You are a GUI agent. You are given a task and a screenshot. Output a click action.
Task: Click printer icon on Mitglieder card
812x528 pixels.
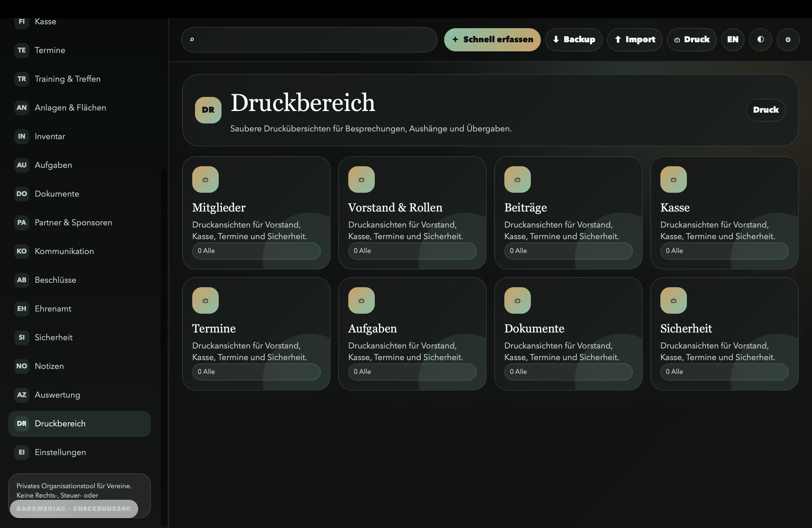(205, 179)
